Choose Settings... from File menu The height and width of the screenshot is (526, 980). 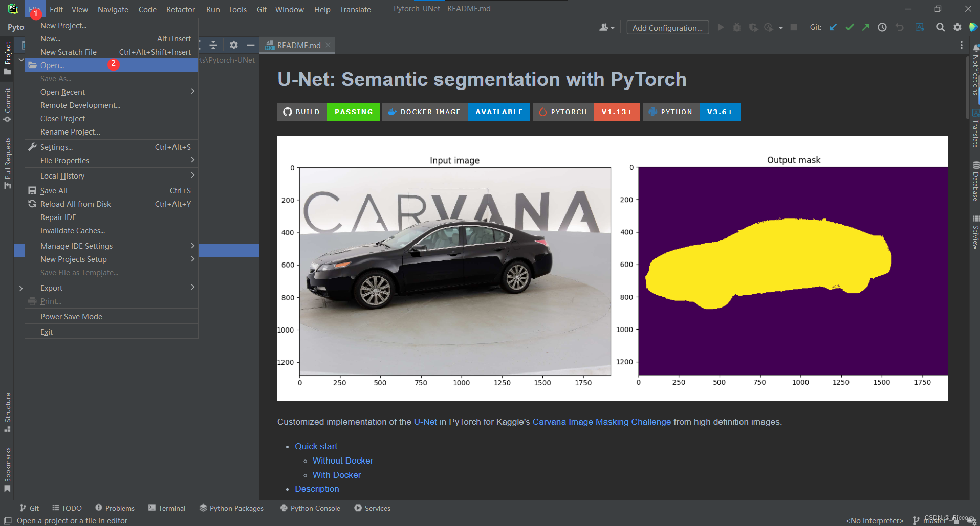[x=112, y=147]
